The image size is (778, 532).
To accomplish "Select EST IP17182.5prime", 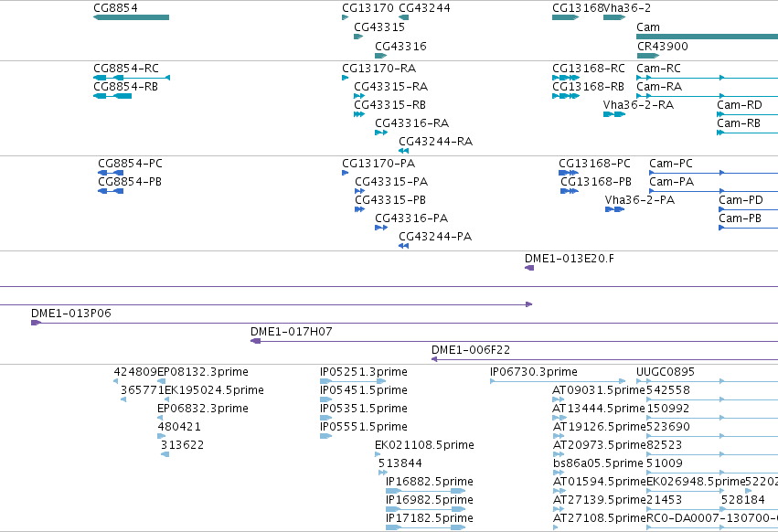I will click(x=430, y=518).
